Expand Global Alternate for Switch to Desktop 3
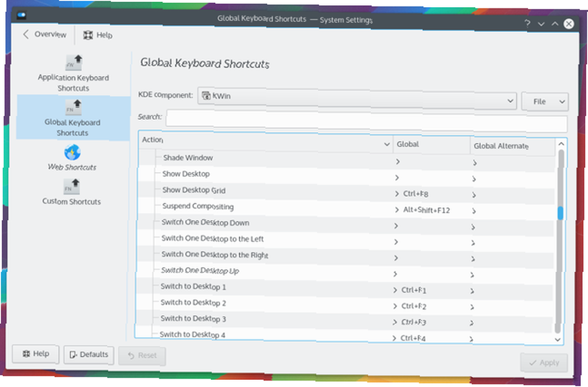The height and width of the screenshot is (387, 588). (472, 323)
